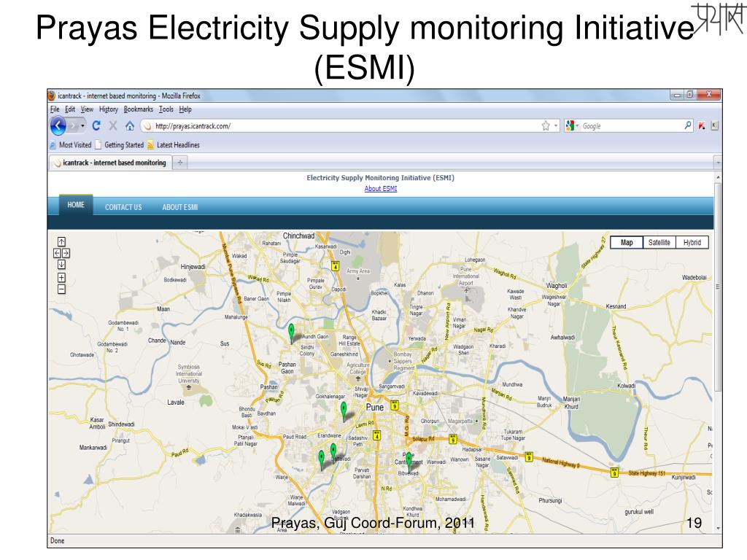Open the back/forward history dropdown arrow
This screenshot has height=560, width=747.
pyautogui.click(x=82, y=126)
